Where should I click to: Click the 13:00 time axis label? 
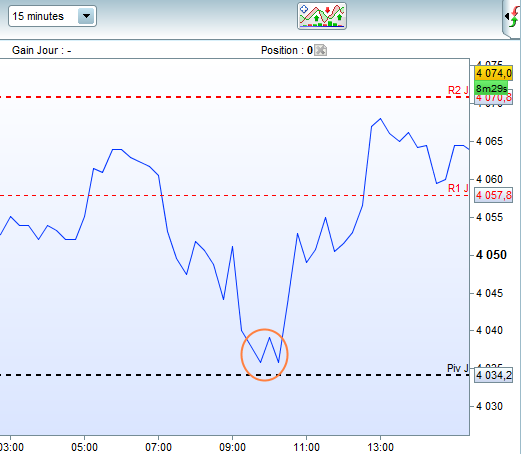pos(380,447)
